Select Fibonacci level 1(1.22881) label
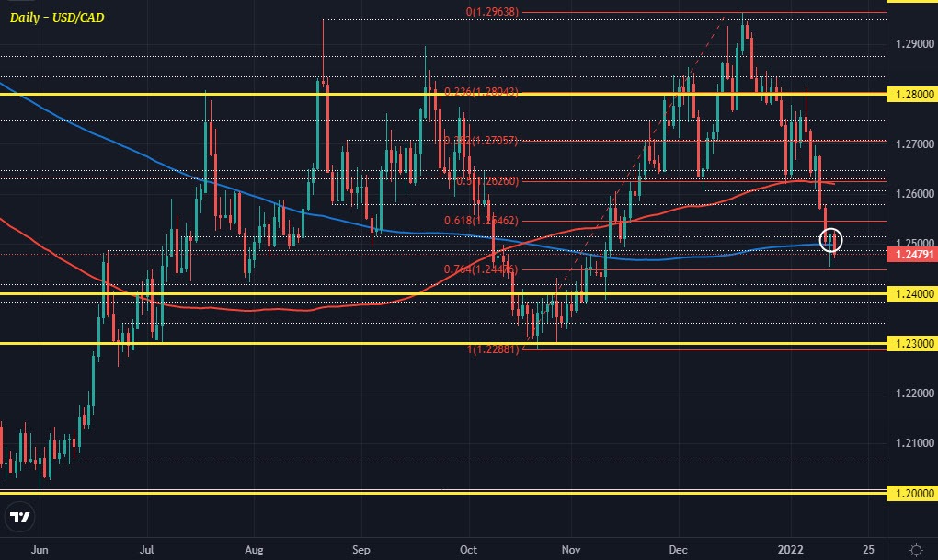Image resolution: width=938 pixels, height=560 pixels. (x=493, y=349)
